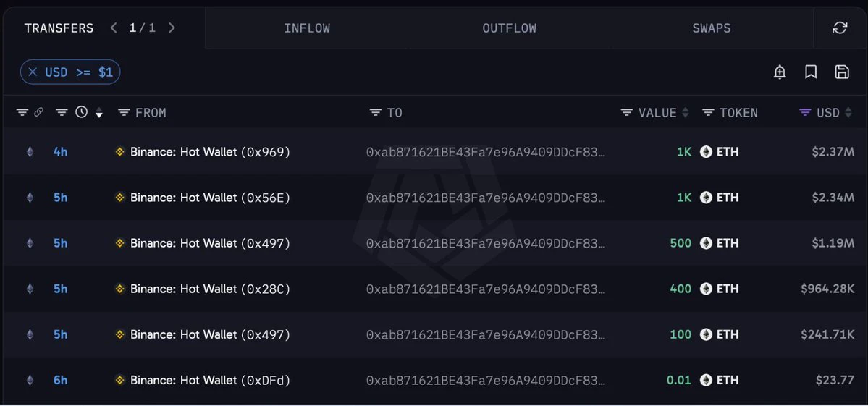Go to previous transfers page
The width and height of the screenshot is (868, 406).
[x=114, y=28]
